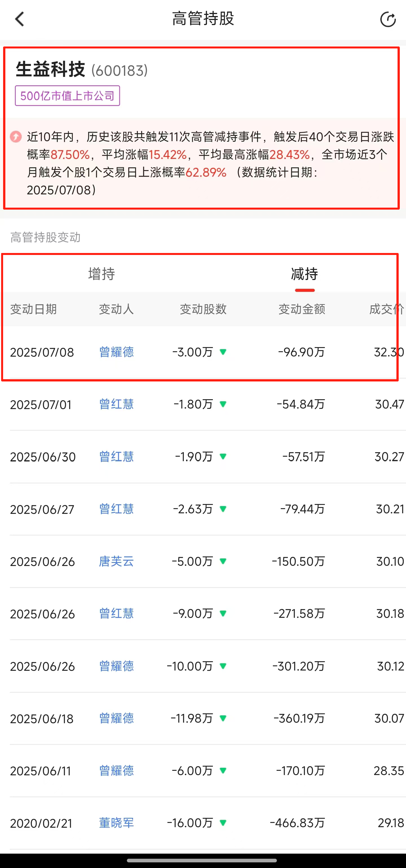Open 曾耀德 with -10.00万 change

(x=116, y=666)
